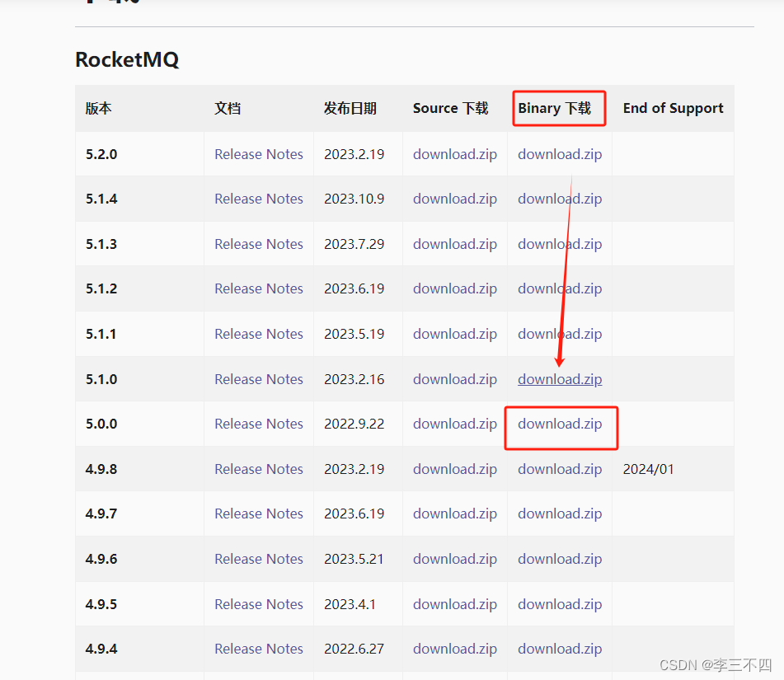The height and width of the screenshot is (680, 784).
Task: Click the Source 下载 column header
Action: [450, 108]
